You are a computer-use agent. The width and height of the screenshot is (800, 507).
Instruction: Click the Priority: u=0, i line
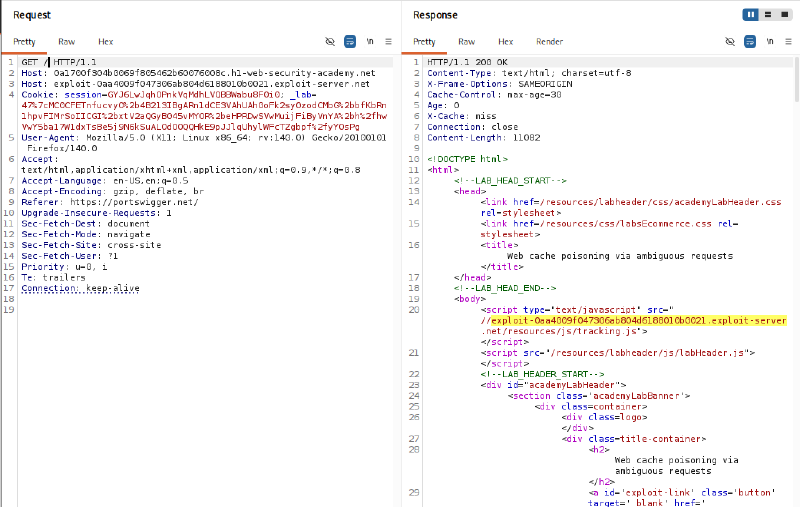[64, 267]
